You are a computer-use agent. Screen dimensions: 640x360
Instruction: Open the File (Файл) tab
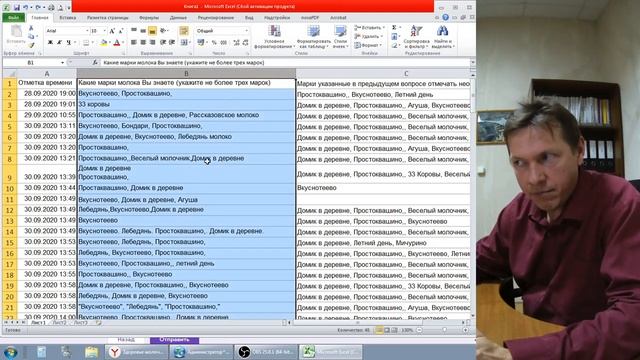click(14, 18)
